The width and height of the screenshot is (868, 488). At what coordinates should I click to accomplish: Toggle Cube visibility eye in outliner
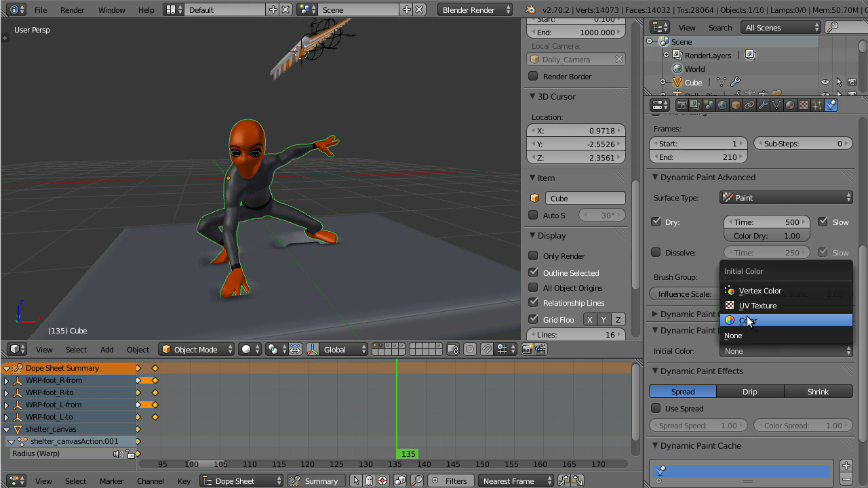(x=825, y=82)
